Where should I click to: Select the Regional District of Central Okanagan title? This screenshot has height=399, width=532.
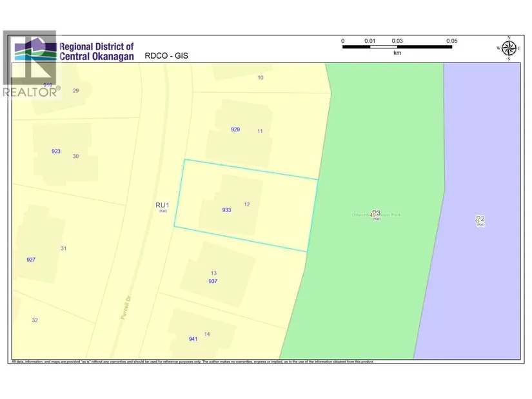pyautogui.click(x=97, y=52)
